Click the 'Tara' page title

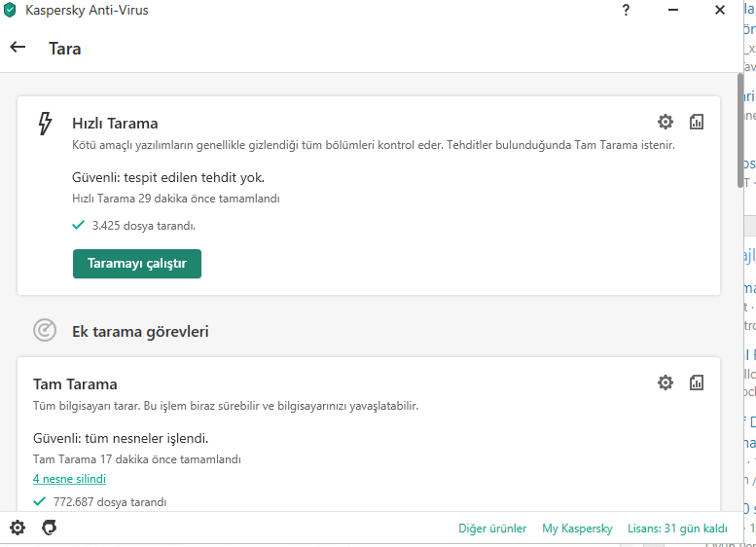[x=65, y=49]
